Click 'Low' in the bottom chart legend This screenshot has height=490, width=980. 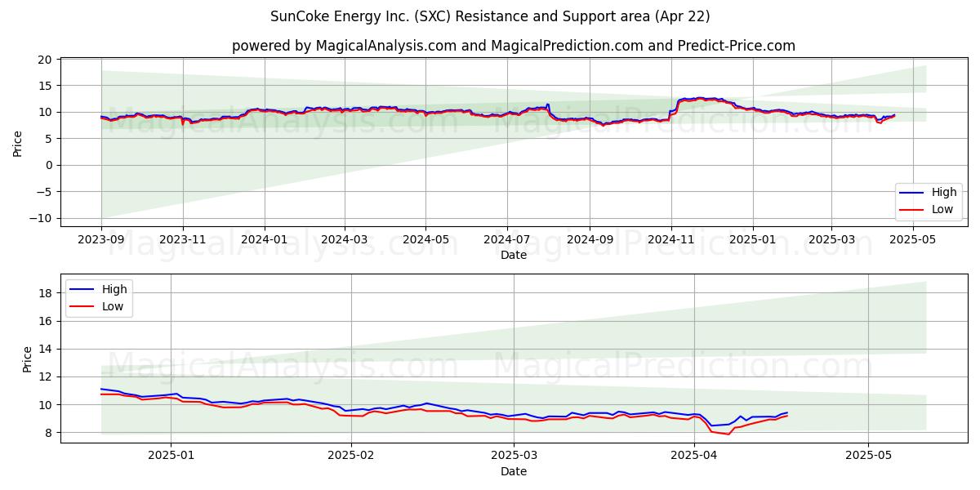tap(113, 306)
